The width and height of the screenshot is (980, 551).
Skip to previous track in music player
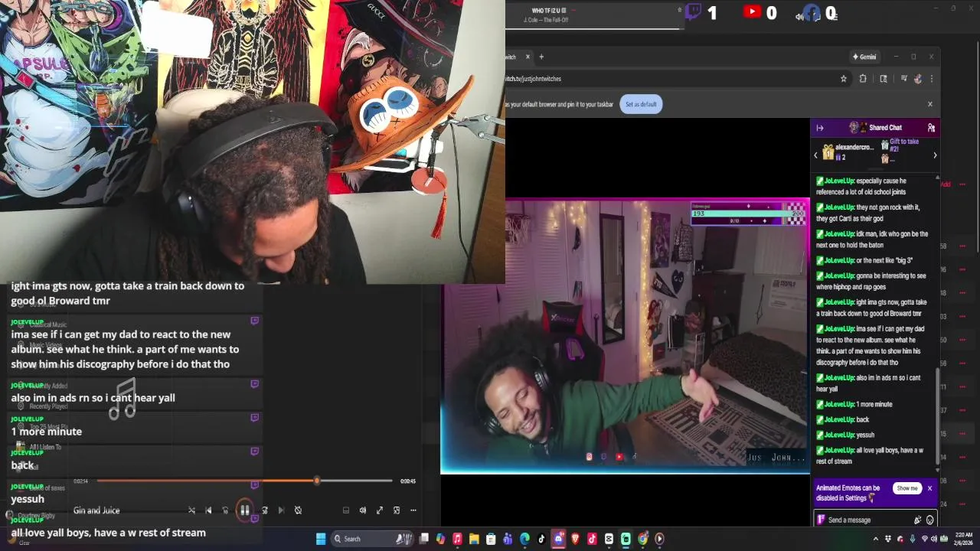[208, 510]
